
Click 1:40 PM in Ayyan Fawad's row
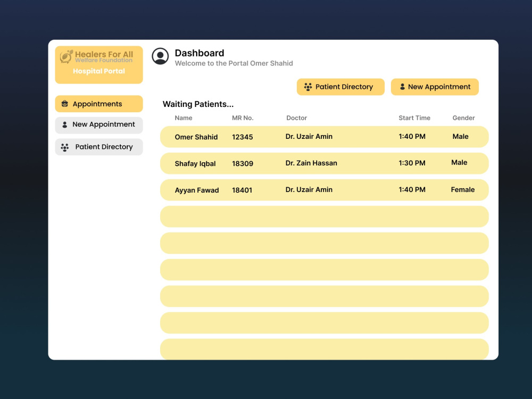click(412, 190)
